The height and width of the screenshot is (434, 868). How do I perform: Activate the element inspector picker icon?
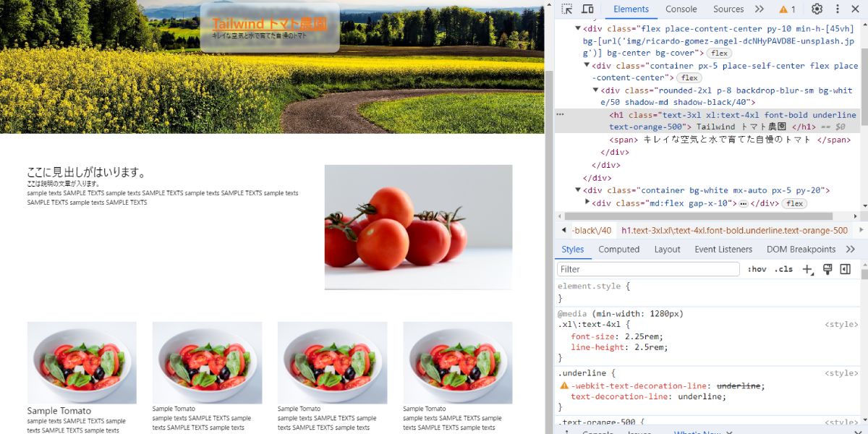point(567,9)
